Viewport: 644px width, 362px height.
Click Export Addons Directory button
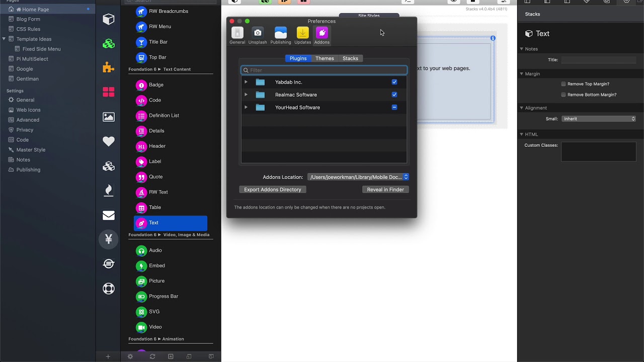point(273,190)
